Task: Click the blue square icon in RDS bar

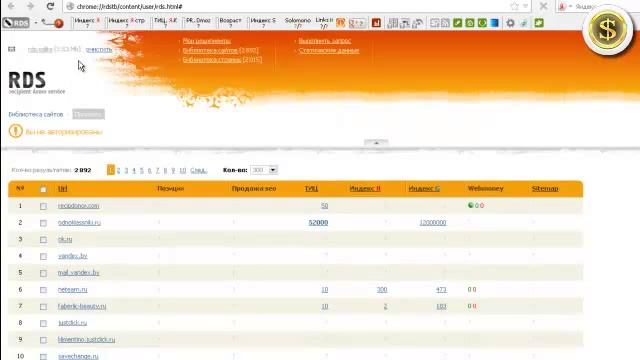Action: click(495, 23)
